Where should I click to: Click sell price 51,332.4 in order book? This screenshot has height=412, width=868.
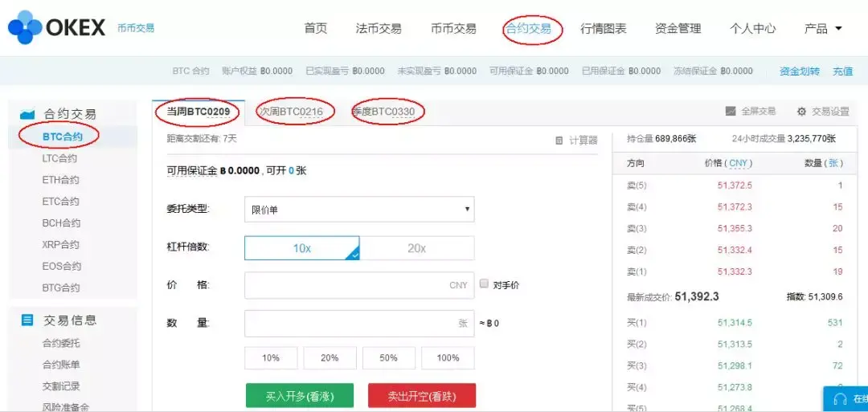735,250
